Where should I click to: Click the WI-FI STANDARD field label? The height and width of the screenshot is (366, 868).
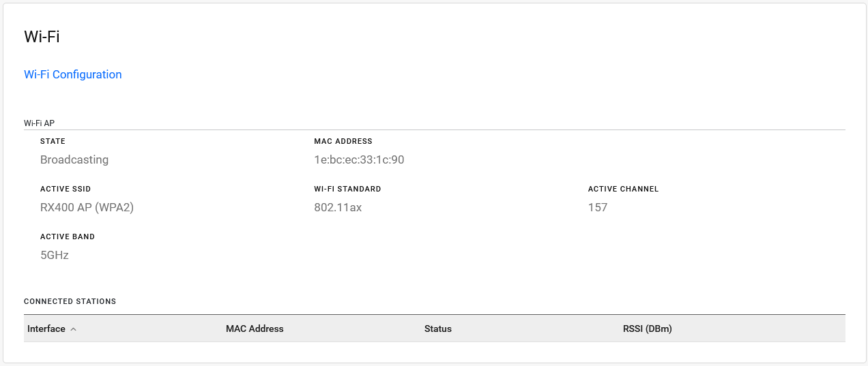(347, 189)
